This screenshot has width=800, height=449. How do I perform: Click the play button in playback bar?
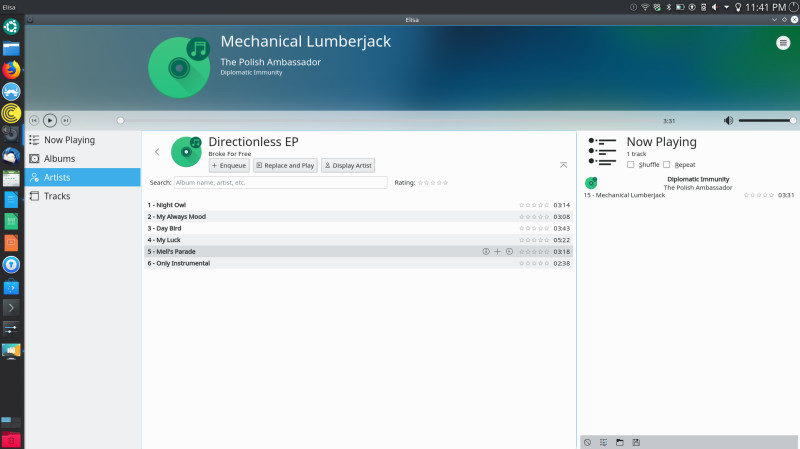[x=49, y=120]
